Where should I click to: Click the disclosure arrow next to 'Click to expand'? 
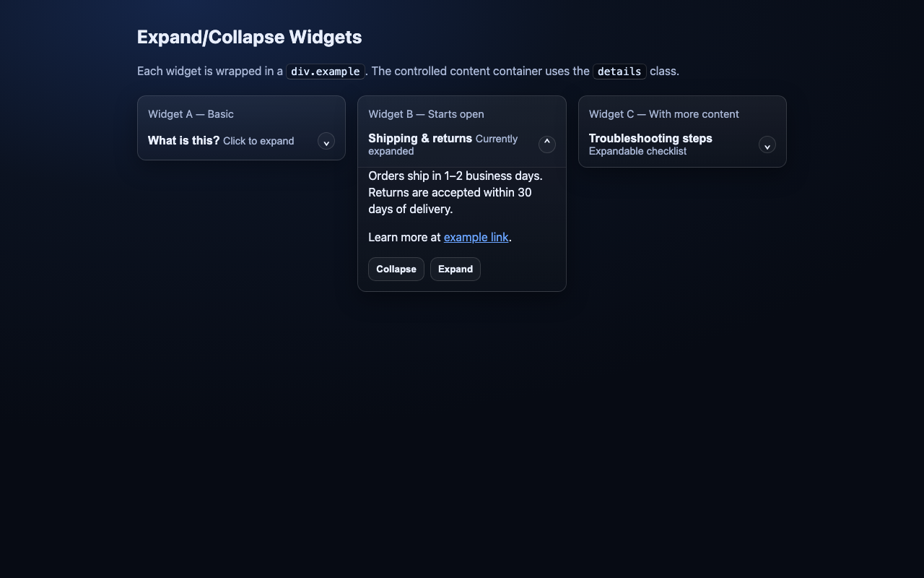click(326, 142)
